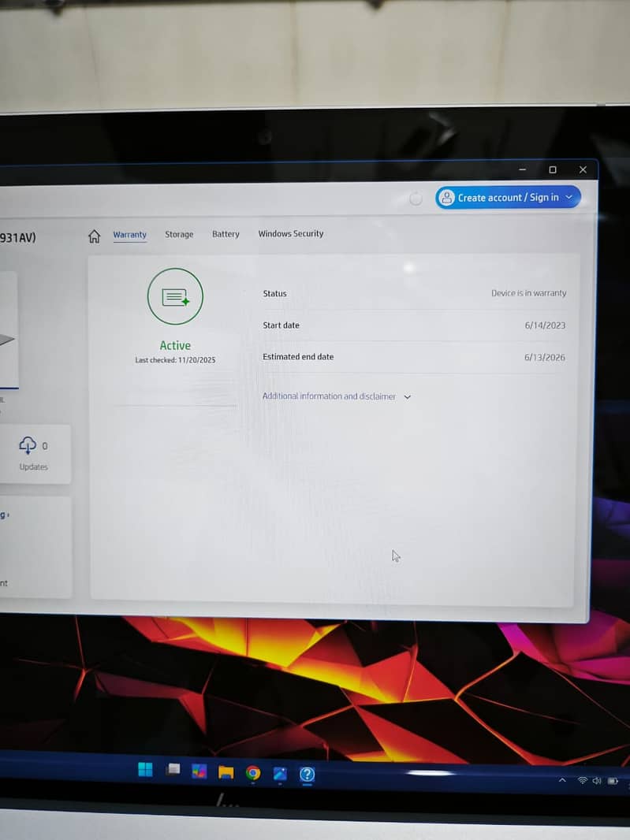630x840 pixels.
Task: Click the green warranty status icon
Action: click(x=175, y=296)
